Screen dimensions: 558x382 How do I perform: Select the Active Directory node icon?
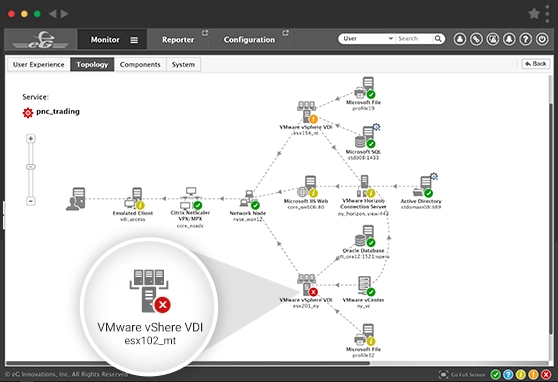pos(423,186)
